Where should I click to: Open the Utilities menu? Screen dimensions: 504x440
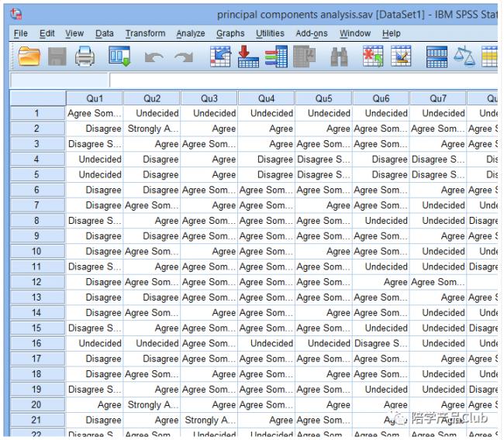pyautogui.click(x=270, y=33)
